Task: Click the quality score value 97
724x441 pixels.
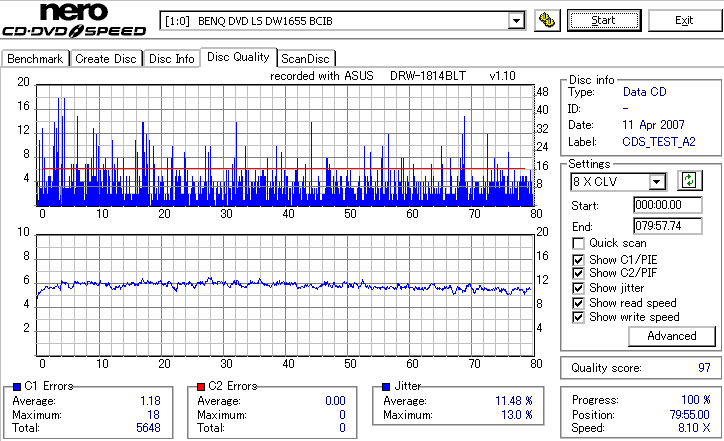Action: coord(704,368)
